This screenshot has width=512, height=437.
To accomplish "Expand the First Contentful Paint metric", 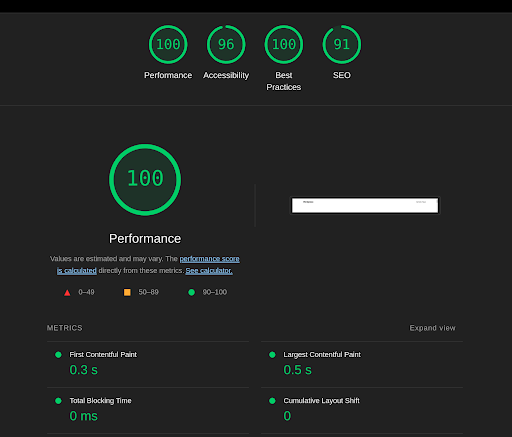I will (148, 364).
